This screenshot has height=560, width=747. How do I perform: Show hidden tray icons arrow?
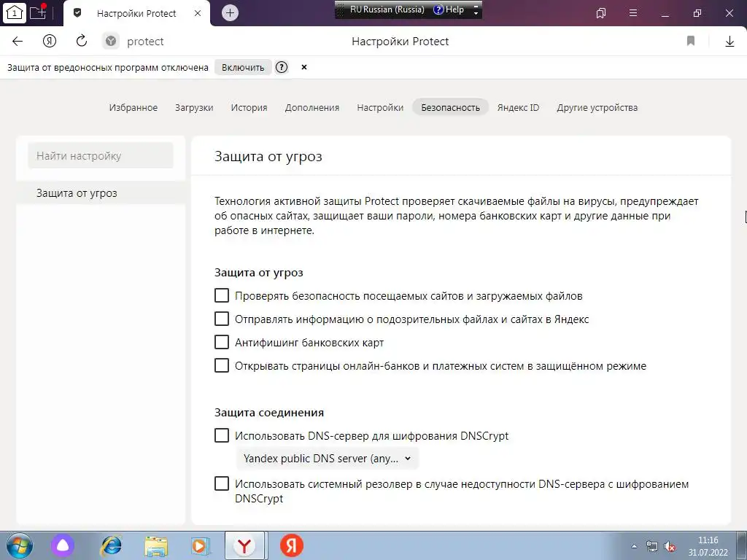[634, 546]
